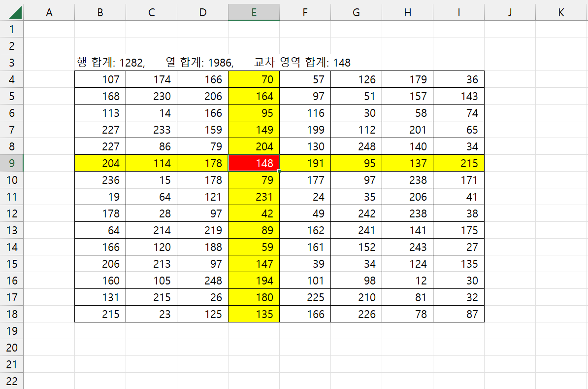
Task: Click cell C7 containing 233
Action: 151,130
